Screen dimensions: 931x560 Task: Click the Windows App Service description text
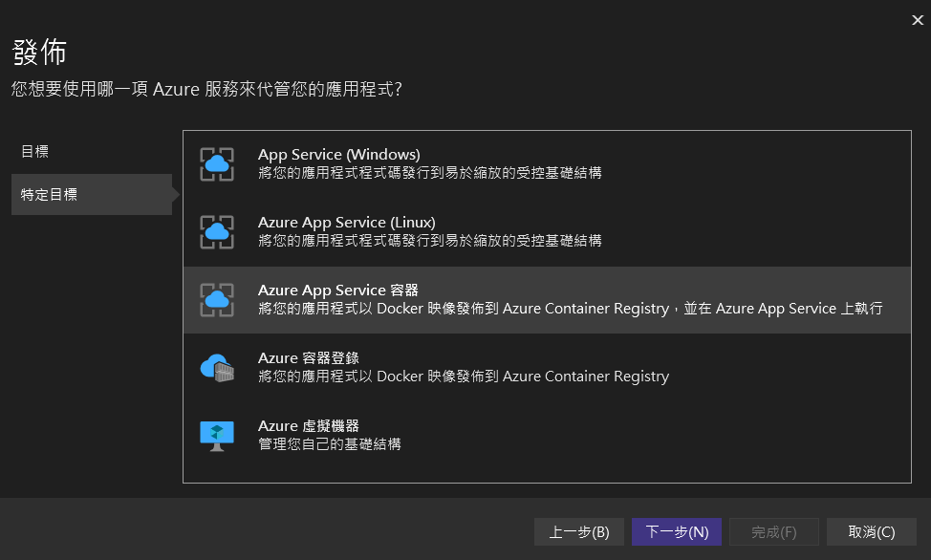(429, 173)
